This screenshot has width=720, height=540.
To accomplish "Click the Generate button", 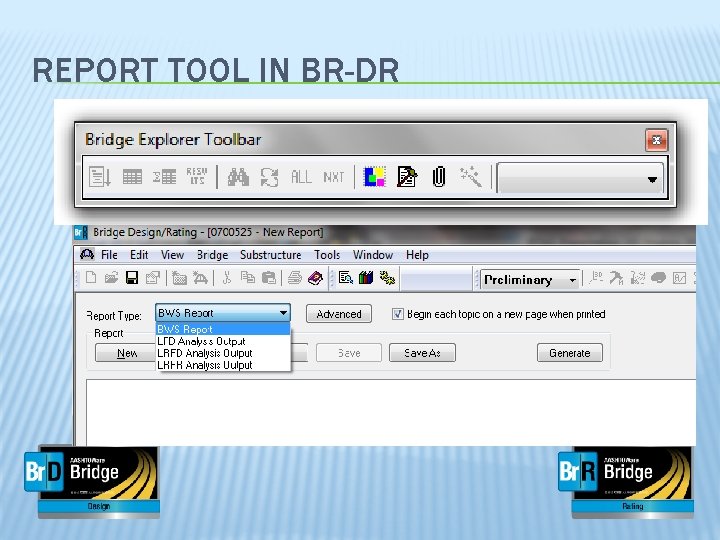I will (x=570, y=353).
